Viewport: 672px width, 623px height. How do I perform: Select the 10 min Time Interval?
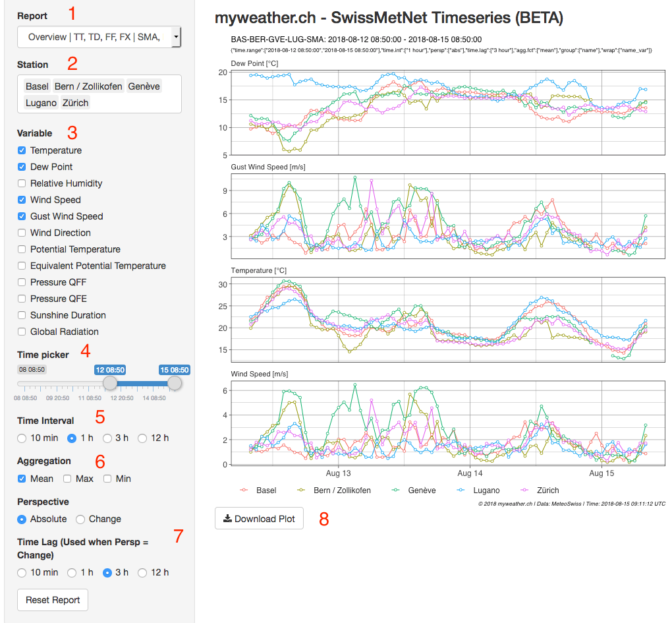(x=22, y=438)
